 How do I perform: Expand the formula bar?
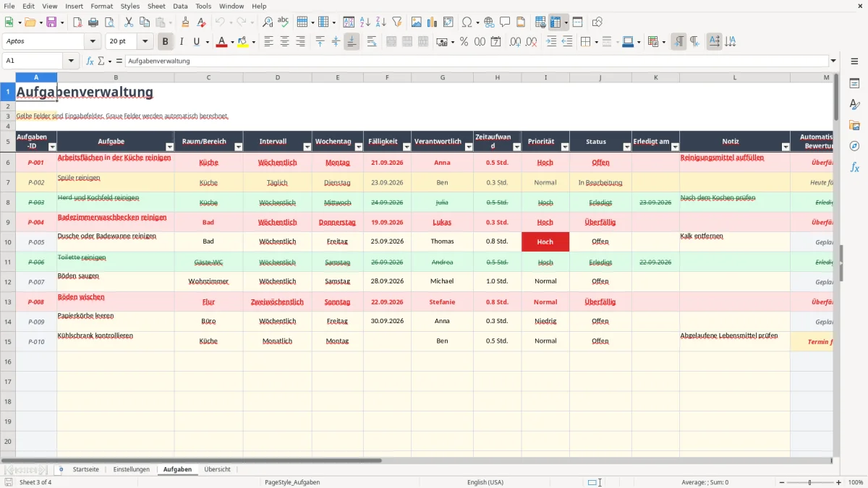[x=833, y=61]
